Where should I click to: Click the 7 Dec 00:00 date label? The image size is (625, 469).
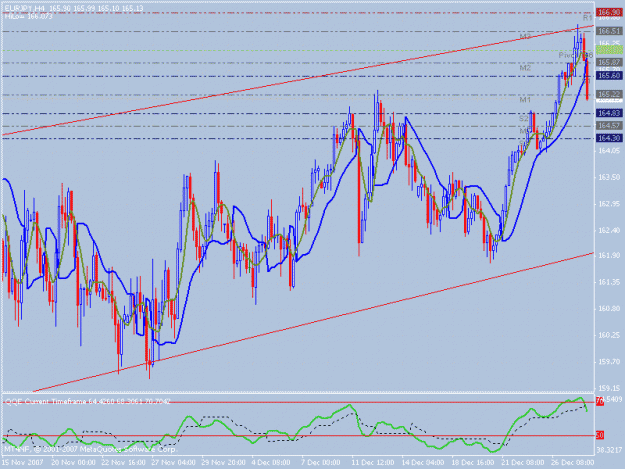tap(321, 463)
